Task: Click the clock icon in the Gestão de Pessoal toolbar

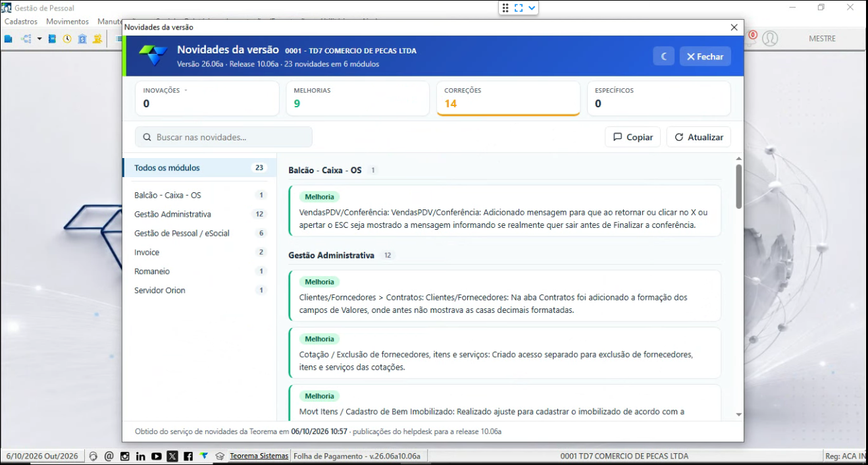Action: click(67, 39)
